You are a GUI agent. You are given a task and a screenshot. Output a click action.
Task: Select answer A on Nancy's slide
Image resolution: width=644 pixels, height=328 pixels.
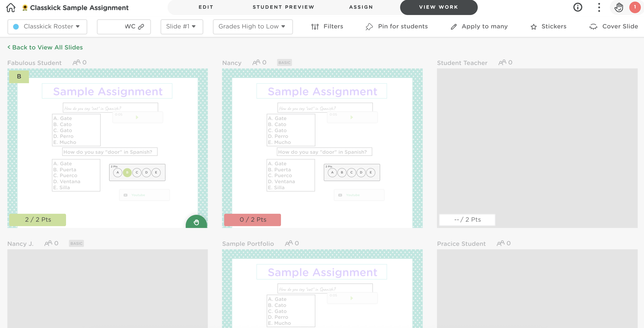[x=332, y=172]
